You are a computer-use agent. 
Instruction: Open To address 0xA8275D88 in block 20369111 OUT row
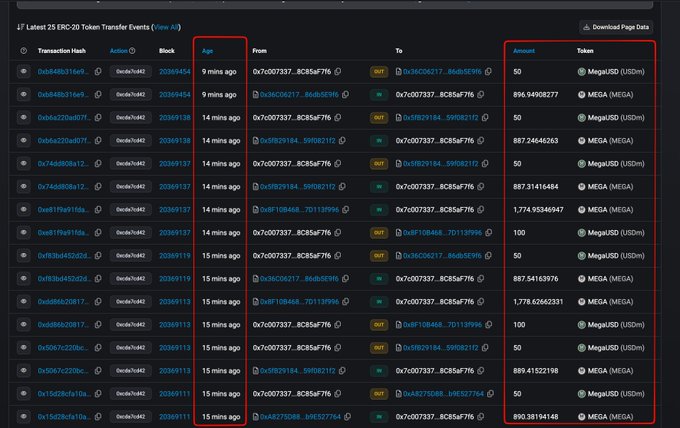443,394
